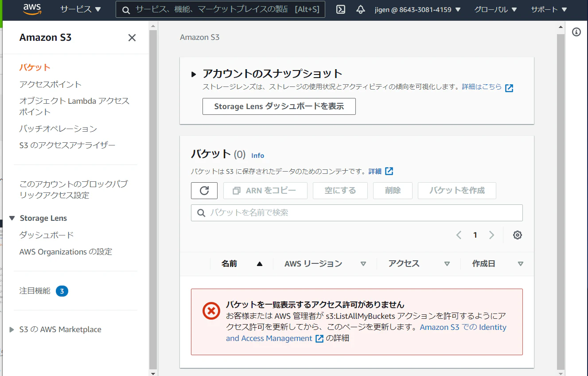
Task: Open the サービス menu
Action: coord(81,9)
